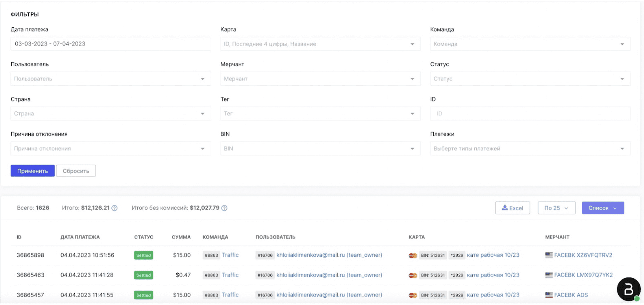
Task: Click the Всего: 1626 total count
Action: point(33,208)
